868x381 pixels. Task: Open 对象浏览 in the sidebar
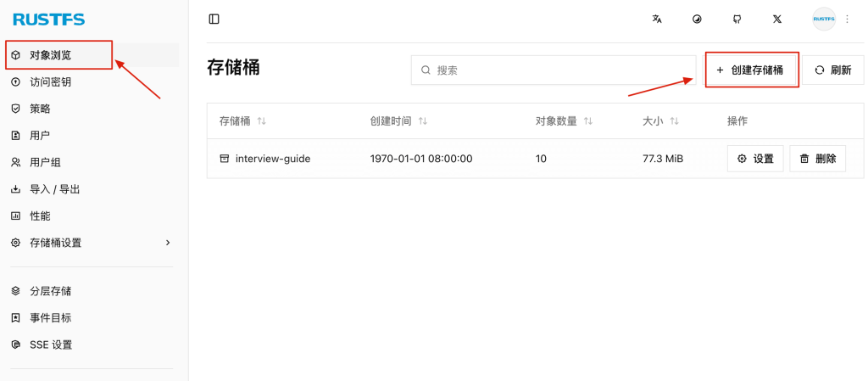point(51,55)
